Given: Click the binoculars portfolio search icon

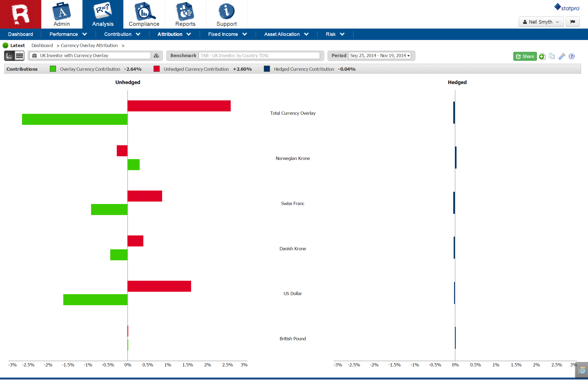Looking at the screenshot, I should pyautogui.click(x=156, y=56).
